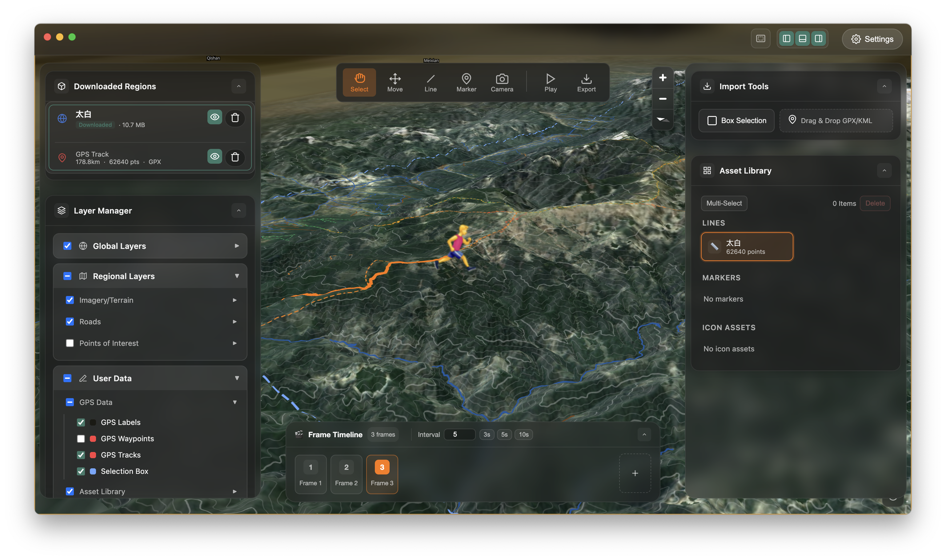Uncheck the Roads layer
The width and height of the screenshot is (946, 560).
(x=70, y=322)
